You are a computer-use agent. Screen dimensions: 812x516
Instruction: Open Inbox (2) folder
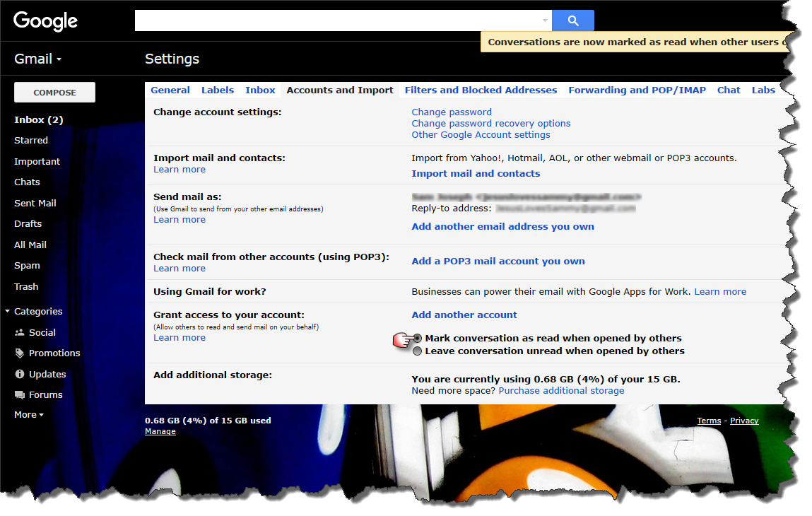pos(38,119)
